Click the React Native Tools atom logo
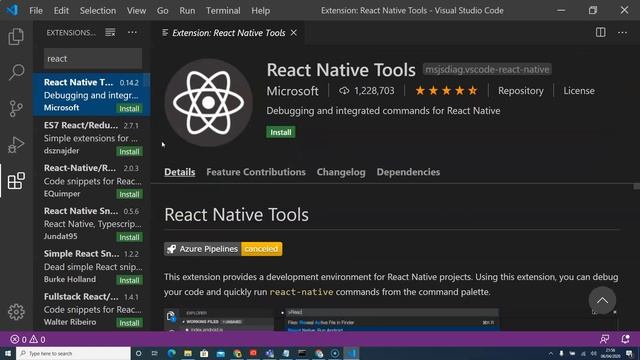The width and height of the screenshot is (640, 360). [x=209, y=102]
